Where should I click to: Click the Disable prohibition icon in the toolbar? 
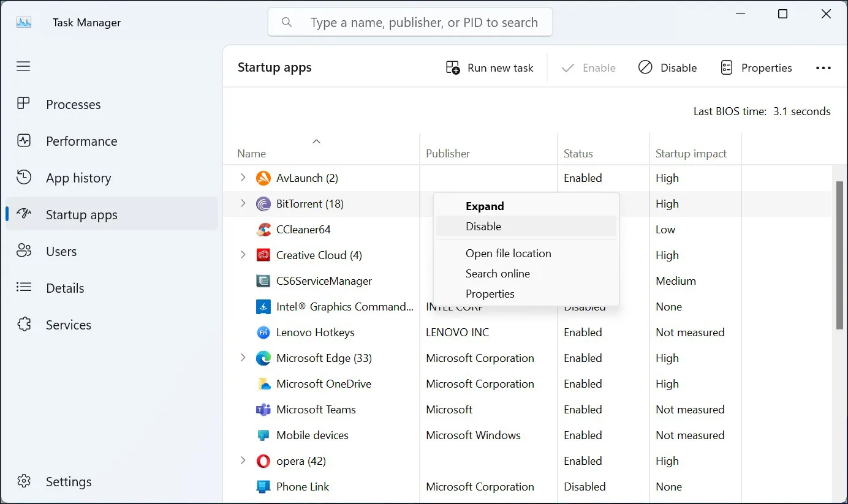[645, 67]
